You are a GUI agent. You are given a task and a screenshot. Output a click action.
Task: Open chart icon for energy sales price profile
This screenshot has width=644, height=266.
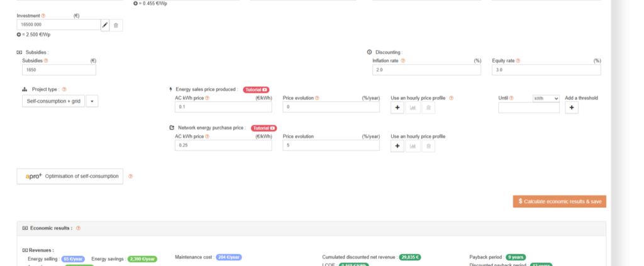[x=413, y=108]
